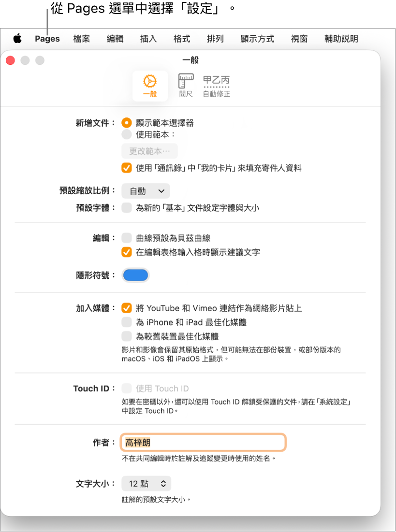
Task: Close the 一般 settings window
Action: [x=11, y=60]
